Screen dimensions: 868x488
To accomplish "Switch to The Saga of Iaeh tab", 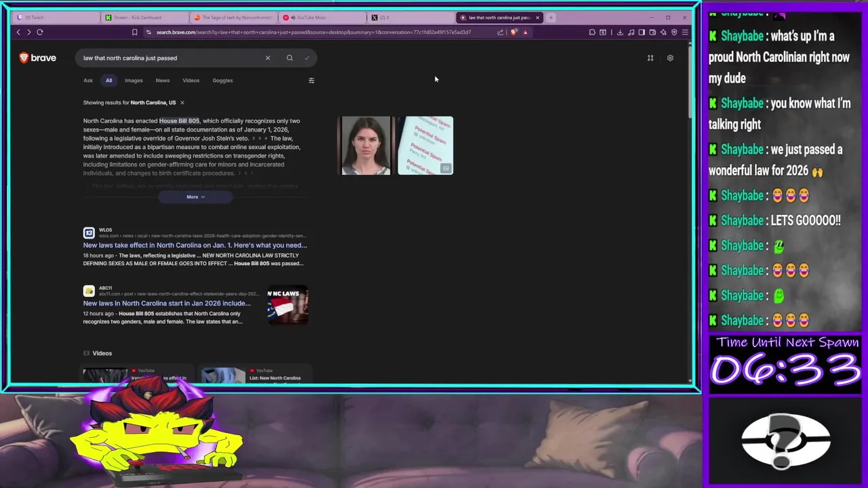I will click(x=234, y=18).
